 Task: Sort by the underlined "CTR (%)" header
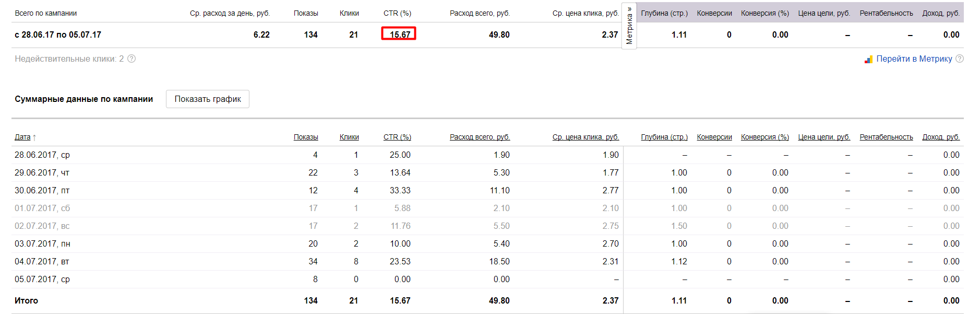point(397,137)
